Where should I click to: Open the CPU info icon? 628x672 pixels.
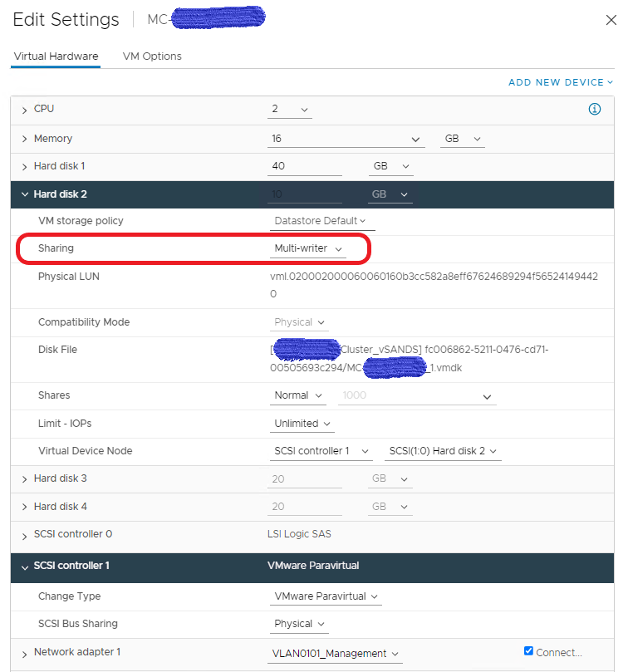594,110
